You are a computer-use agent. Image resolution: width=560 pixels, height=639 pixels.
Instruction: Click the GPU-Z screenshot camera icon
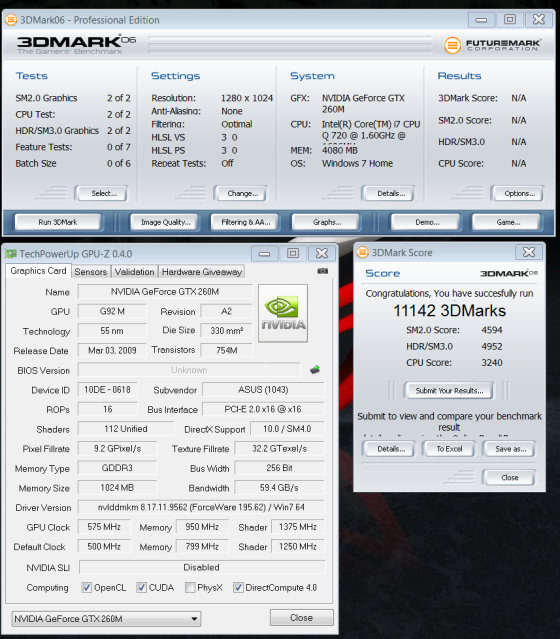[x=323, y=271]
